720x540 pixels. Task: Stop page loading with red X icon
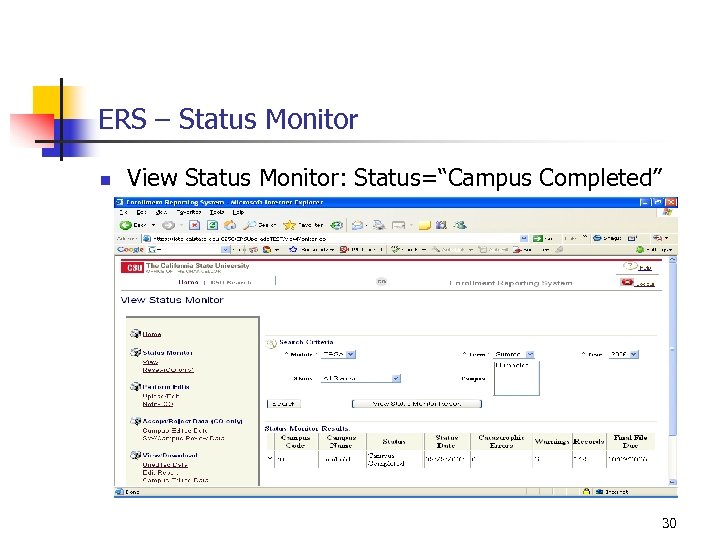[194, 225]
